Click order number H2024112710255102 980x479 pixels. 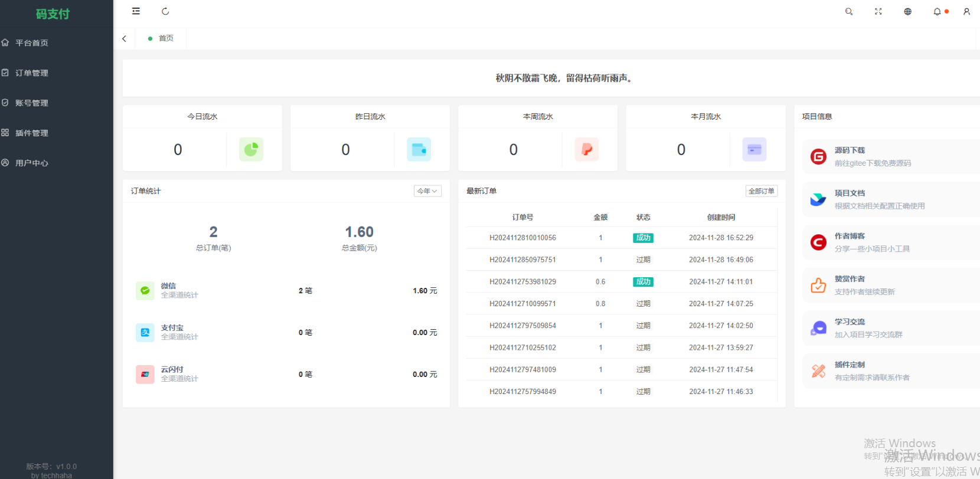(x=522, y=347)
